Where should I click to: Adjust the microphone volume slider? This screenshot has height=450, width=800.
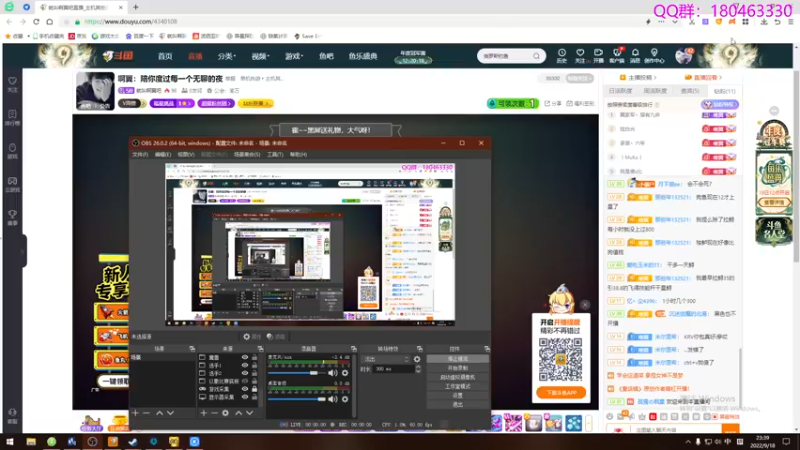point(297,373)
